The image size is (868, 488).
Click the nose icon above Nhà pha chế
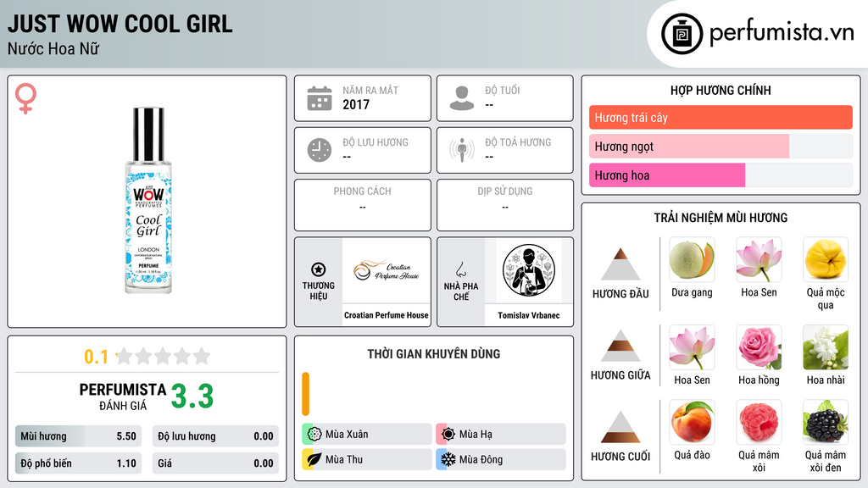460,270
